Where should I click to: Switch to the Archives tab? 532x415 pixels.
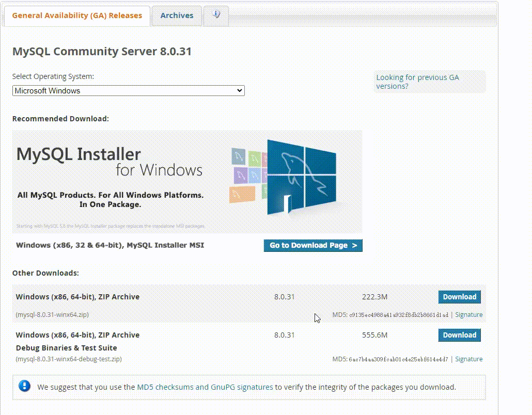[x=177, y=15]
